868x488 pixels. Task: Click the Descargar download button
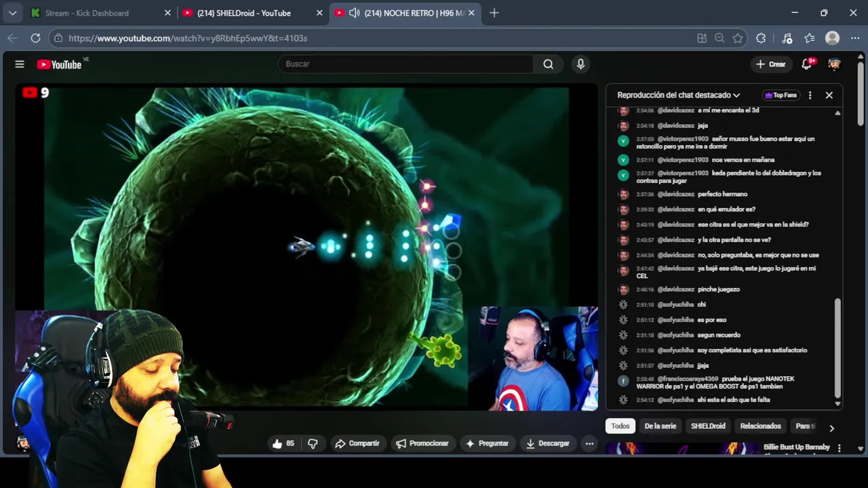coord(547,443)
